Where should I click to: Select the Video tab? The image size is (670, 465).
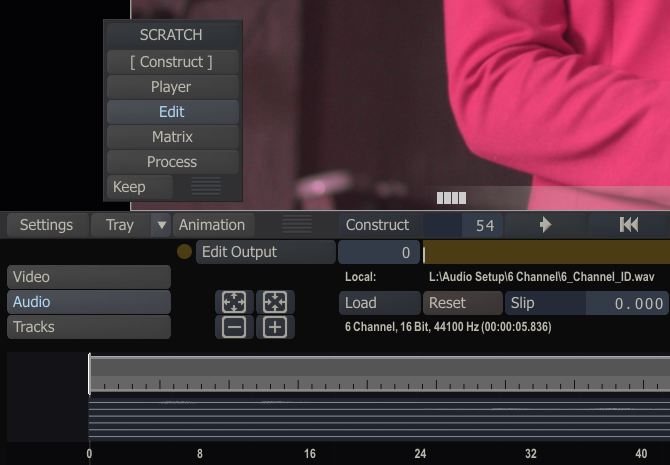click(x=89, y=277)
